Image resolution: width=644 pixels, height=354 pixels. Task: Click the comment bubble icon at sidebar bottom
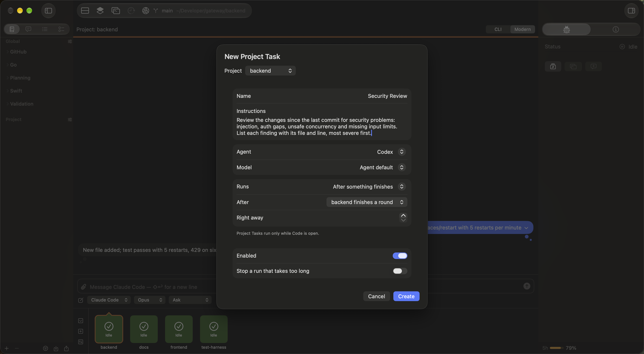pyautogui.click(x=46, y=348)
